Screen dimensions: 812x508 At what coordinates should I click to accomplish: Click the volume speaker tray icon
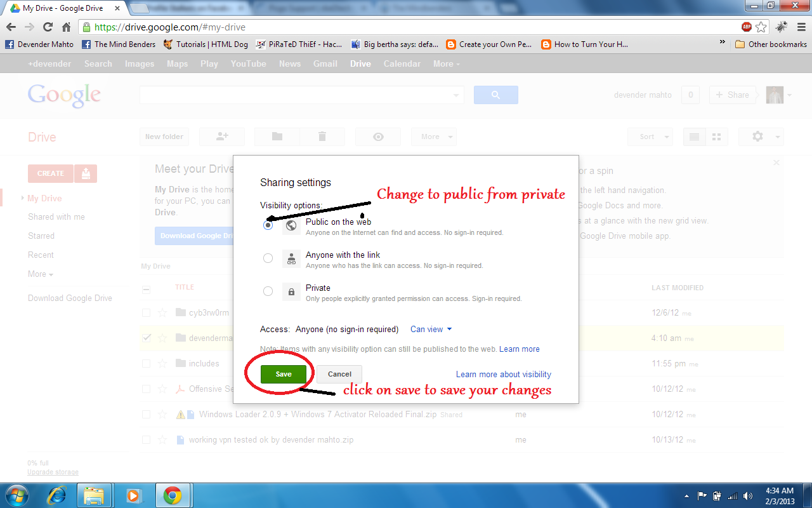point(749,496)
